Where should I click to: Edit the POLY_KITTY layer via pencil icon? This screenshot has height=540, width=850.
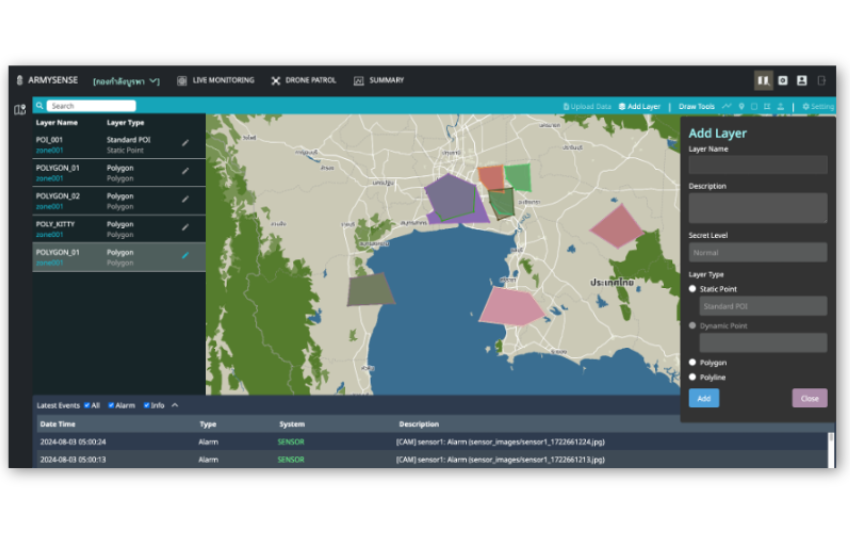pyautogui.click(x=185, y=227)
